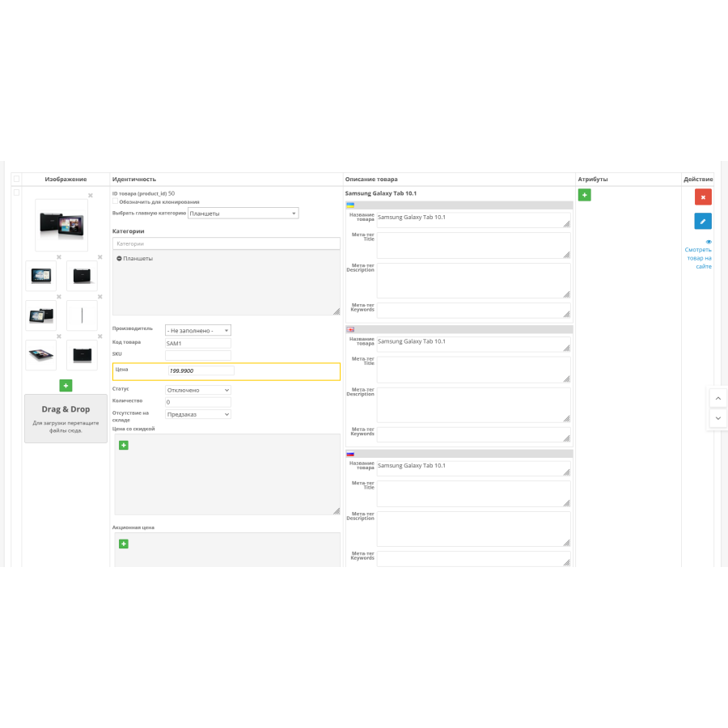Image resolution: width=728 pixels, height=728 pixels.
Task: Click the bold Samsung Galaxy Tab 10.1 title
Action: pos(381,193)
